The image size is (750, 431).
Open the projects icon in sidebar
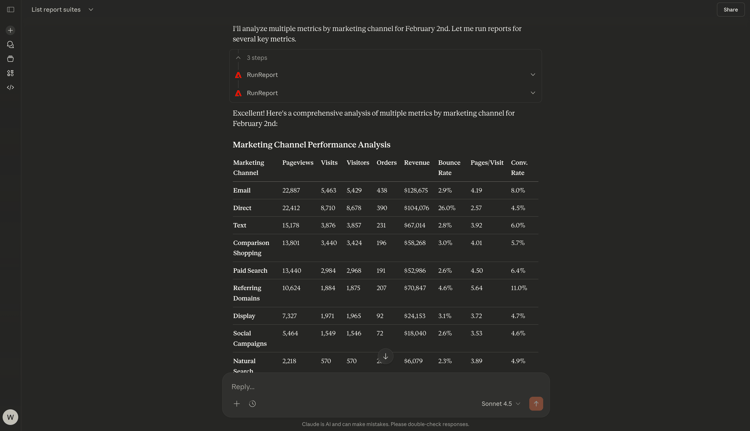(x=11, y=59)
